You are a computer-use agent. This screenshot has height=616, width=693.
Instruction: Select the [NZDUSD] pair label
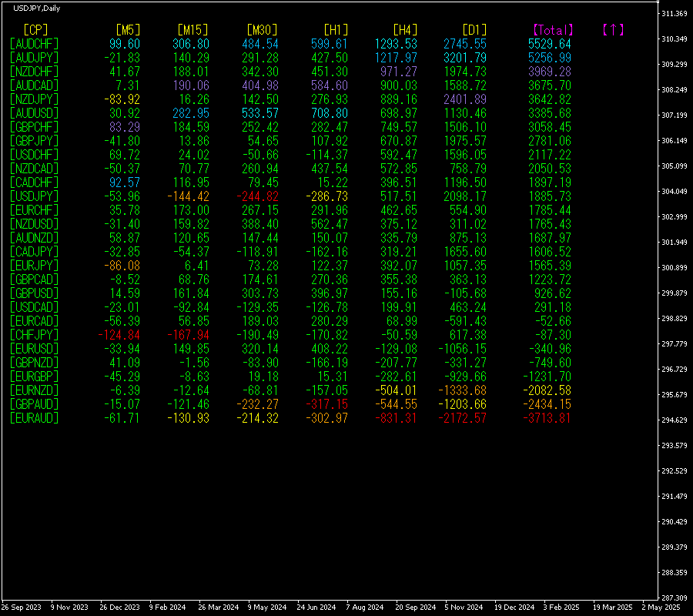click(34, 224)
